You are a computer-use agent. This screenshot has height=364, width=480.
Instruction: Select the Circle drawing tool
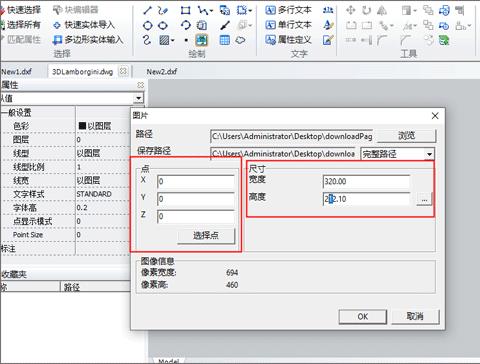[x=147, y=25]
